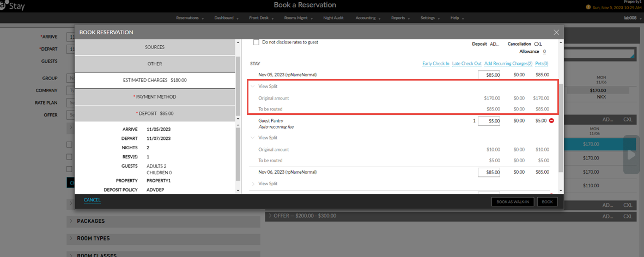The width and height of the screenshot is (644, 257).
Task: Click the CANCEL link
Action: pyautogui.click(x=92, y=200)
